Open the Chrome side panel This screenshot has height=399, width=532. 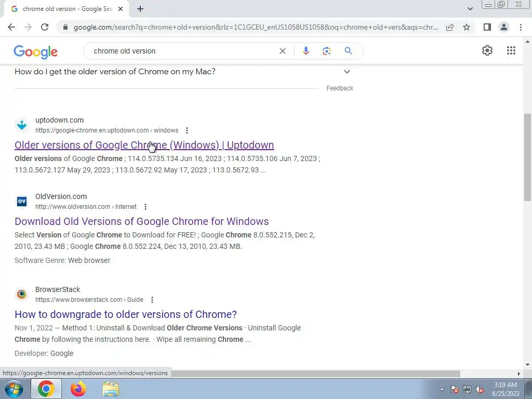487,27
